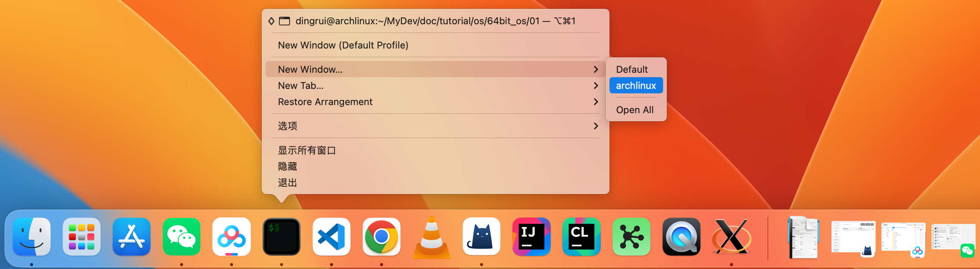This screenshot has width=980, height=269.
Task: Open Google Chrome from the dock
Action: pos(381,237)
